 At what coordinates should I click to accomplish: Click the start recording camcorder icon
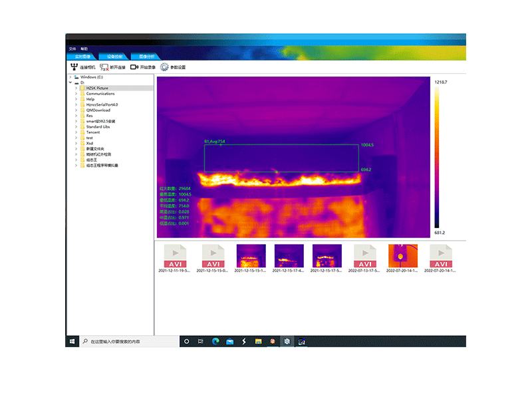click(x=134, y=67)
